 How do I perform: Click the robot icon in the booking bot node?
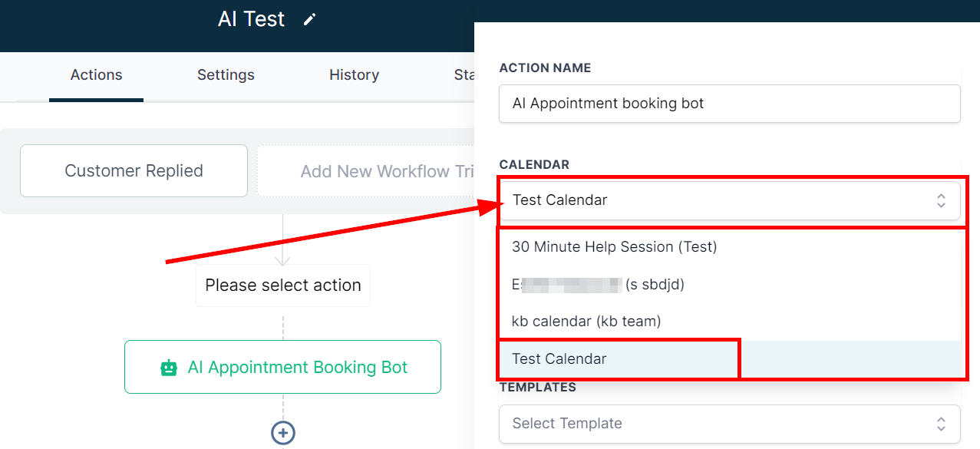[x=169, y=368]
